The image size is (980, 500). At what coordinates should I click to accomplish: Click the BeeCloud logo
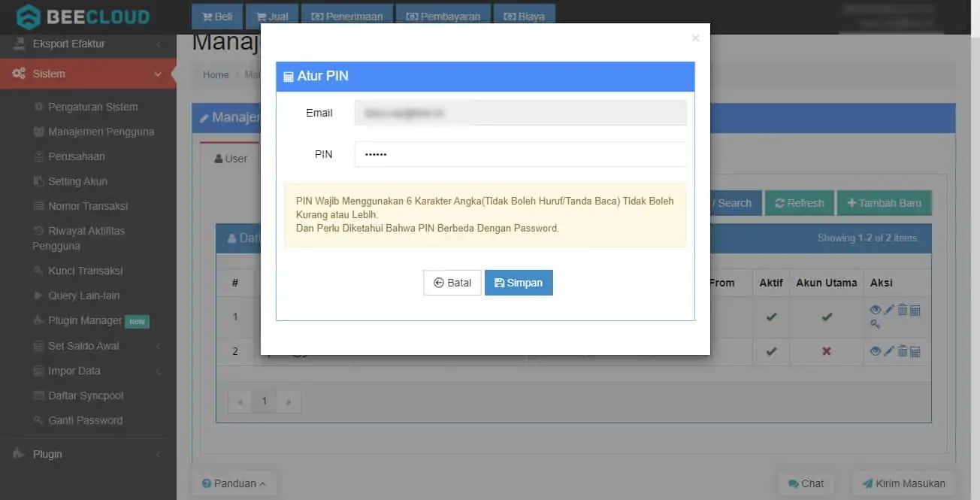pyautogui.click(x=83, y=17)
